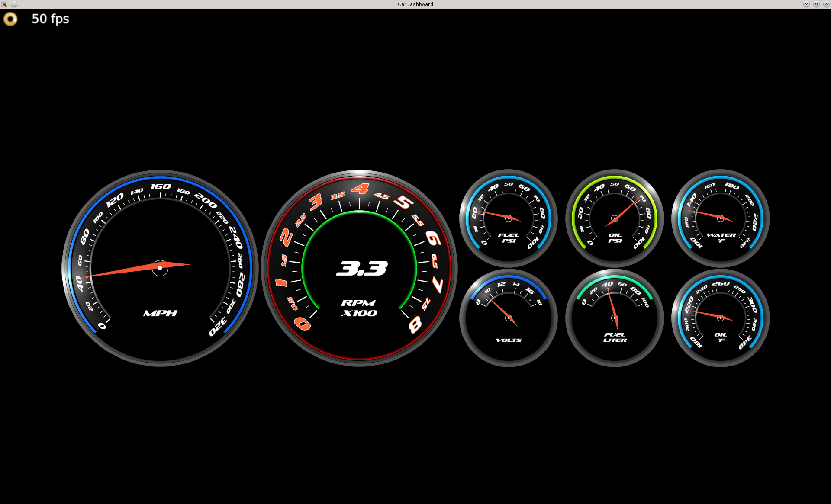Click the RPM X100 label
The width and height of the screenshot is (831, 504).
[x=359, y=308]
